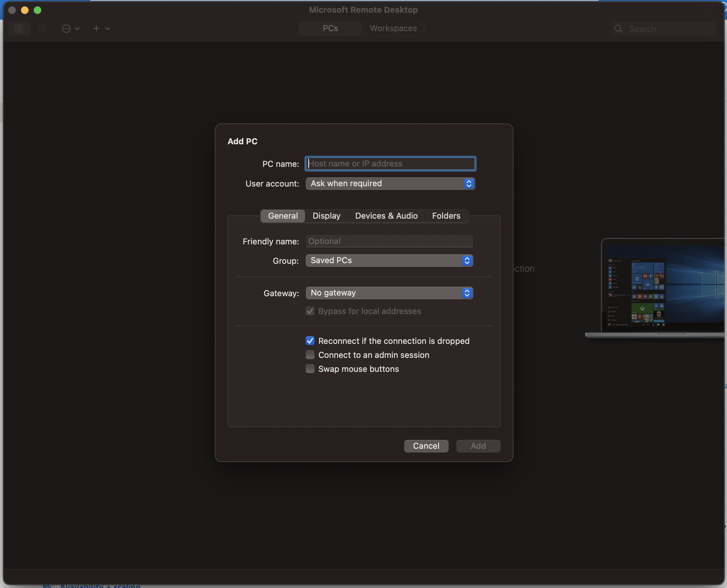
Task: Maximize the Remote Desktop window
Action: tap(37, 10)
